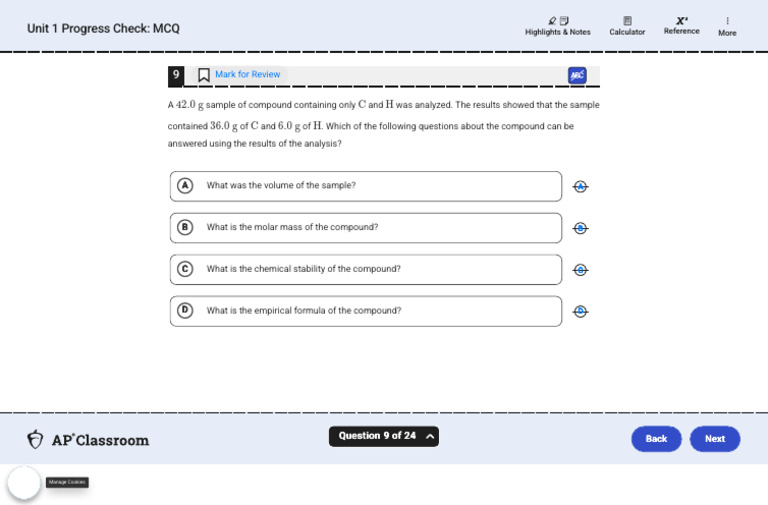Select answer B about molar mass
768x505 pixels.
click(x=366, y=228)
